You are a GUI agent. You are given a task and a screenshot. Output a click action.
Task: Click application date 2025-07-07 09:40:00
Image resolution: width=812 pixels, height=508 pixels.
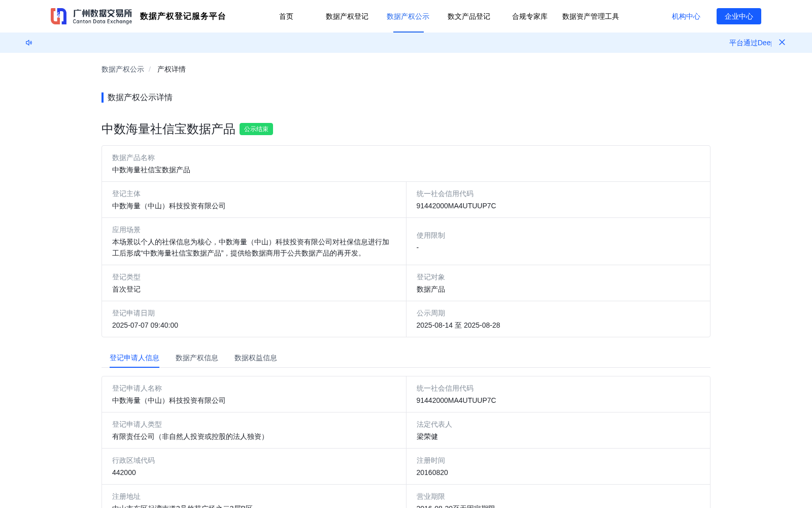[x=145, y=325]
